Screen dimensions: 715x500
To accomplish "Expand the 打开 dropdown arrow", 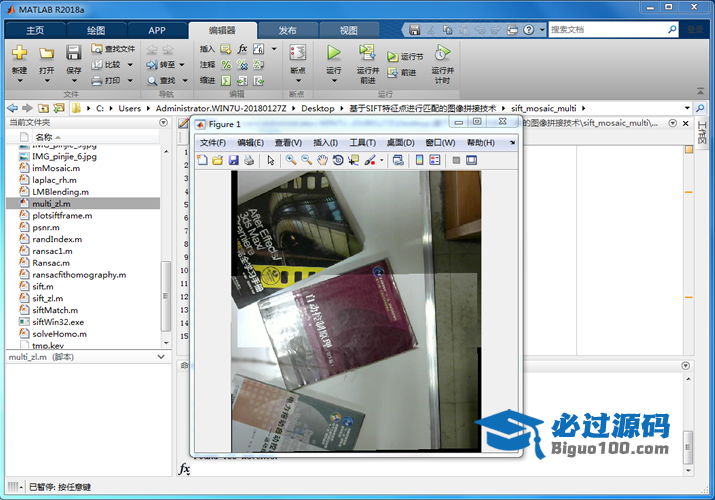I will click(47, 81).
